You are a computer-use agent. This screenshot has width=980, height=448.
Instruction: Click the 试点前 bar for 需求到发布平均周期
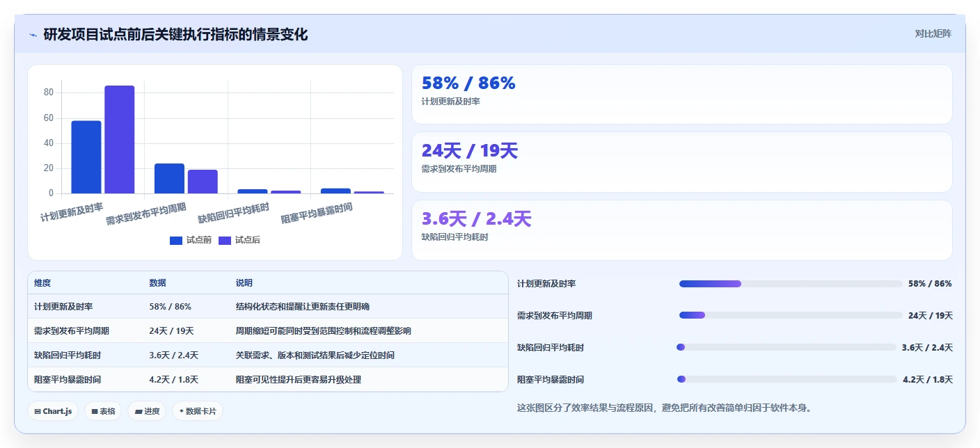point(169,179)
